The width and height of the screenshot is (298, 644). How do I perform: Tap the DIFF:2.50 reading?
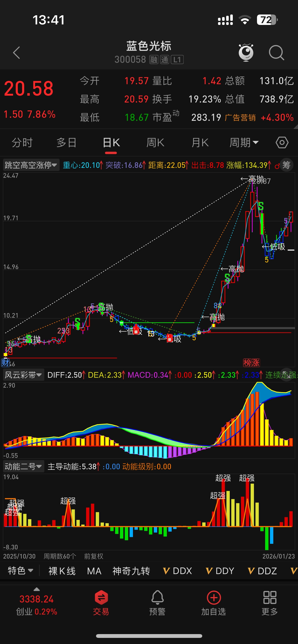pos(66,375)
